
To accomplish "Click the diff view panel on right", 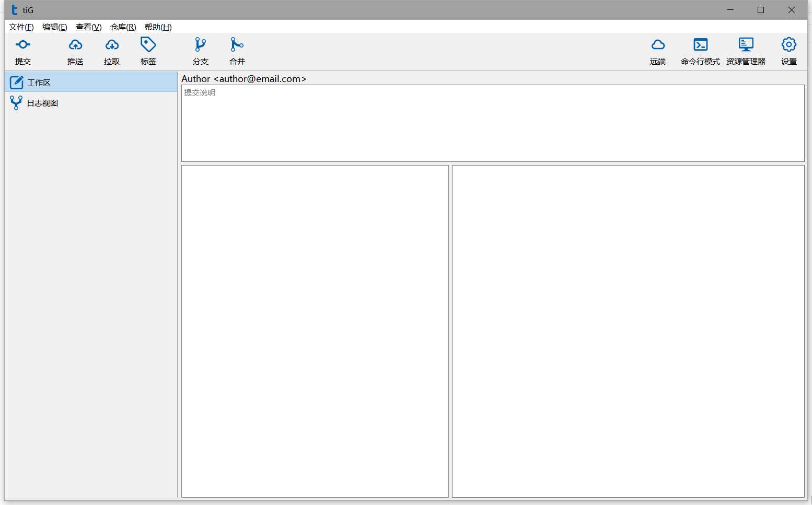I will tap(628, 332).
